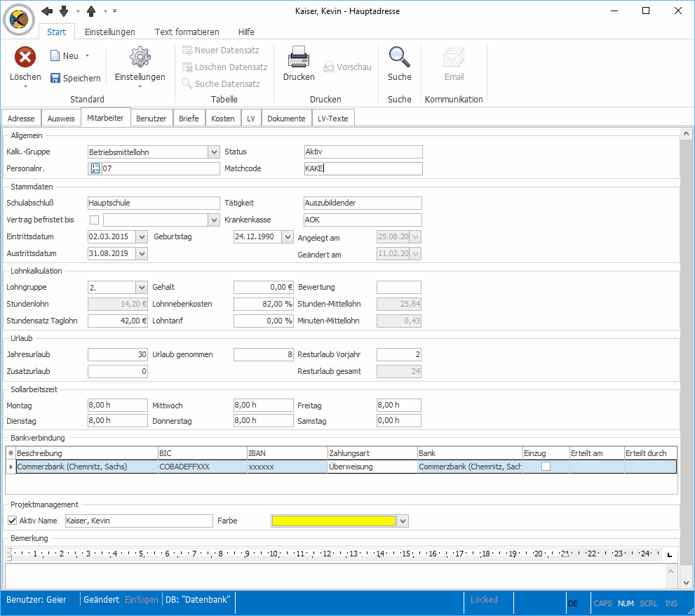The width and height of the screenshot is (695, 616).
Task: Click Überweisung cell in bank table
Action: [373, 467]
